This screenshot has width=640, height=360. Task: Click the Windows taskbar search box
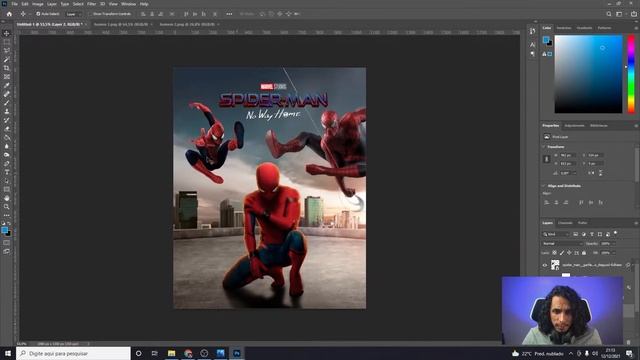pyautogui.click(x=73, y=353)
